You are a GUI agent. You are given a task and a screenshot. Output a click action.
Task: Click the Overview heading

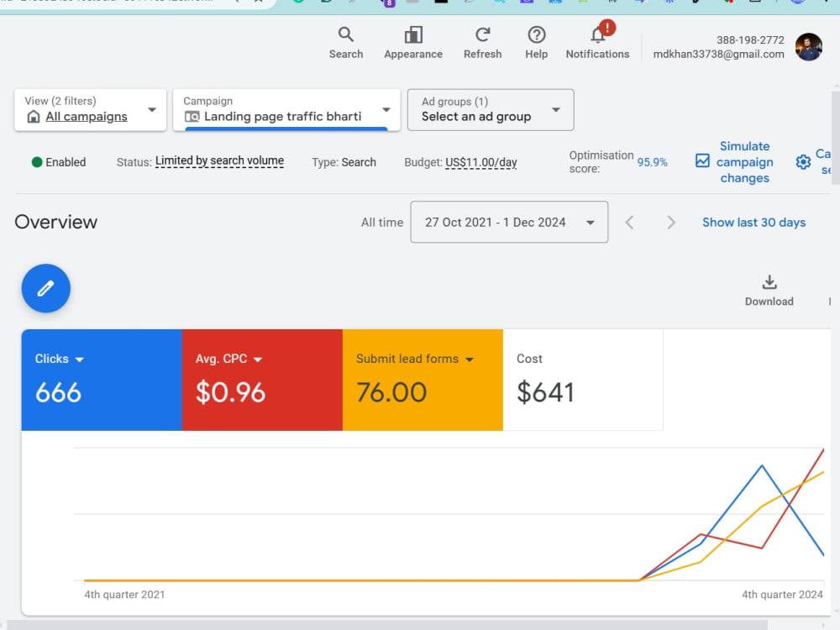(x=55, y=222)
